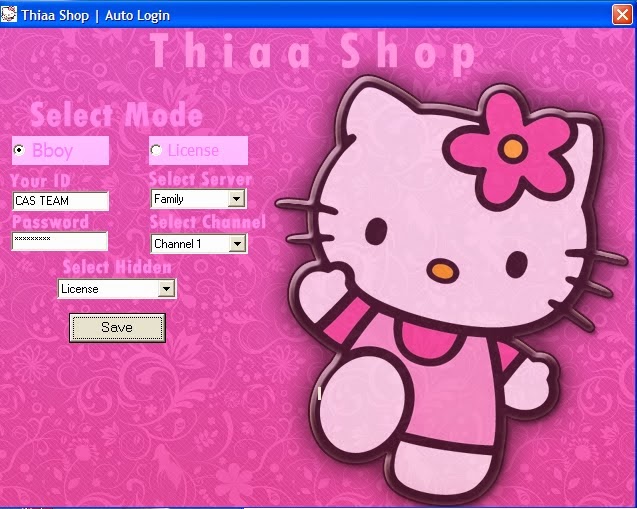Click the 'Select Hidden' label
The height and width of the screenshot is (509, 637).
tap(117, 267)
